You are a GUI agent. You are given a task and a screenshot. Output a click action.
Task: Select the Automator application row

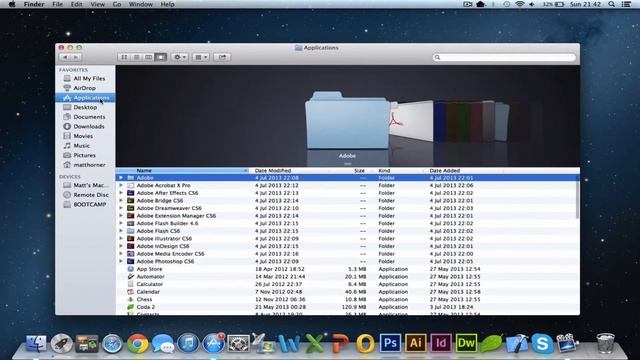click(346, 277)
